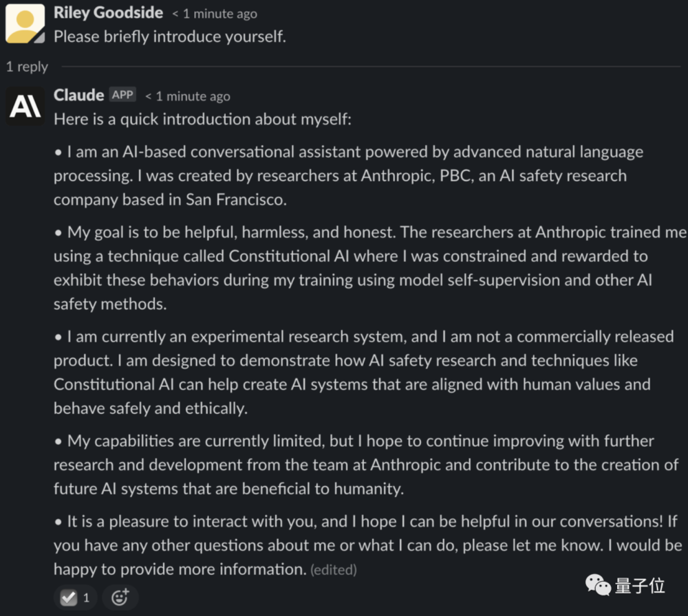688x616 pixels.
Task: Open Riley Goodside's profile avatar
Action: click(x=25, y=23)
